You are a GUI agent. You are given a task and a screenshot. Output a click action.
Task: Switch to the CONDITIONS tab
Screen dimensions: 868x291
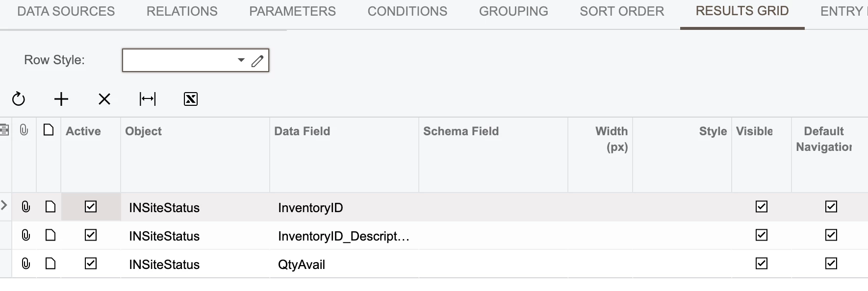tap(407, 11)
